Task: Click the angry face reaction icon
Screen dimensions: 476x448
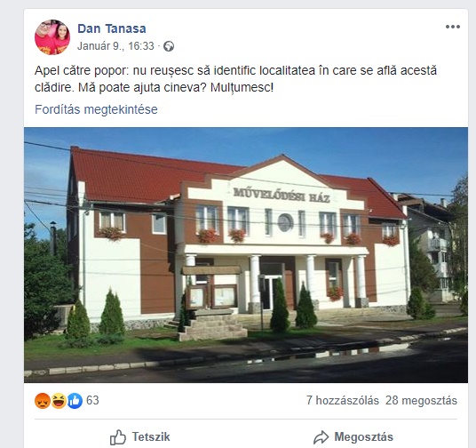Action: pos(43,401)
